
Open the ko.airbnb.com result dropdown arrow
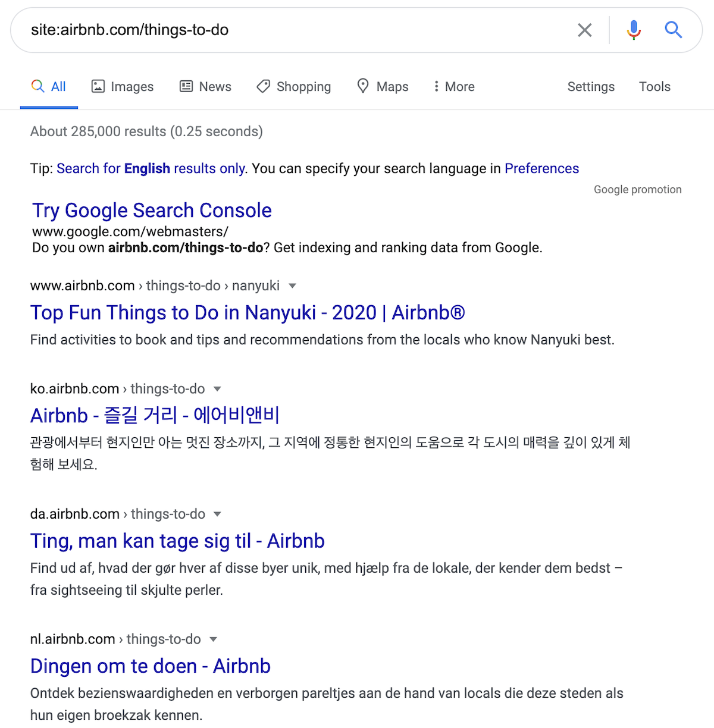[x=218, y=388]
